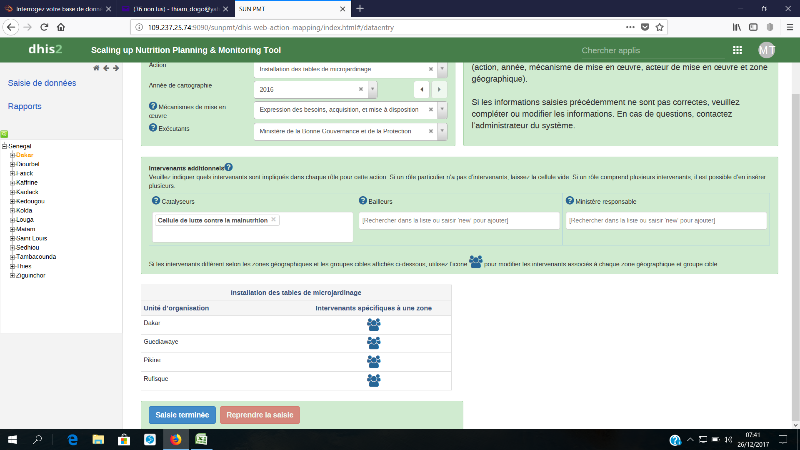This screenshot has height=450, width=800.
Task: Open the DHIS2 apps grid menu
Action: pos(737,50)
